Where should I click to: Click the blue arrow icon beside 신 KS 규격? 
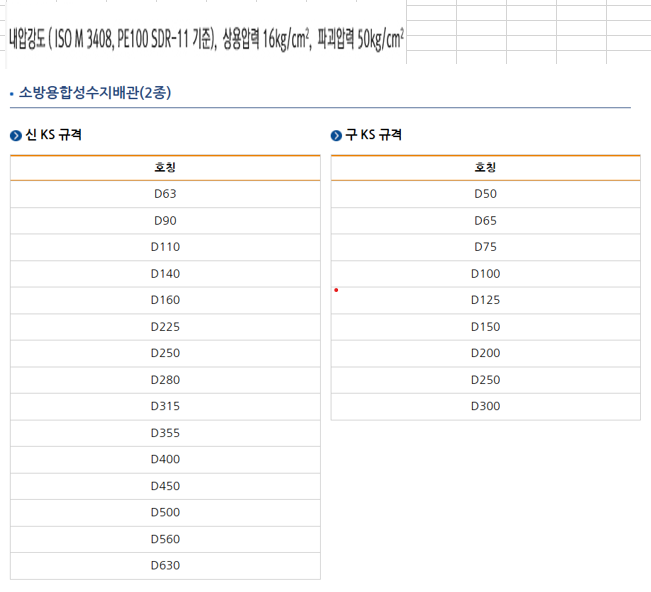pyautogui.click(x=16, y=135)
